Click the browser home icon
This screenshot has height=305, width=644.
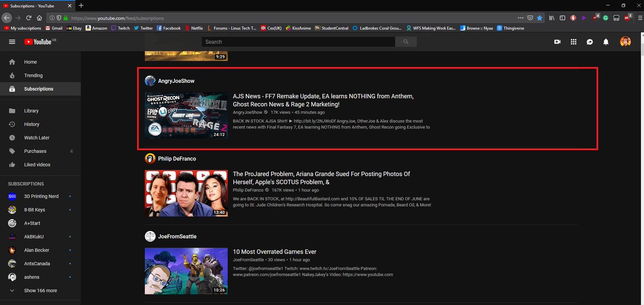40,18
